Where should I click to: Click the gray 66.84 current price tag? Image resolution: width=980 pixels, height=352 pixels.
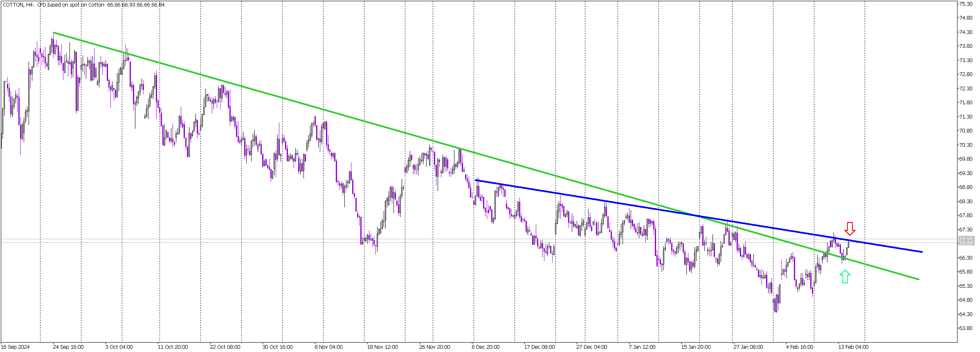tap(966, 243)
